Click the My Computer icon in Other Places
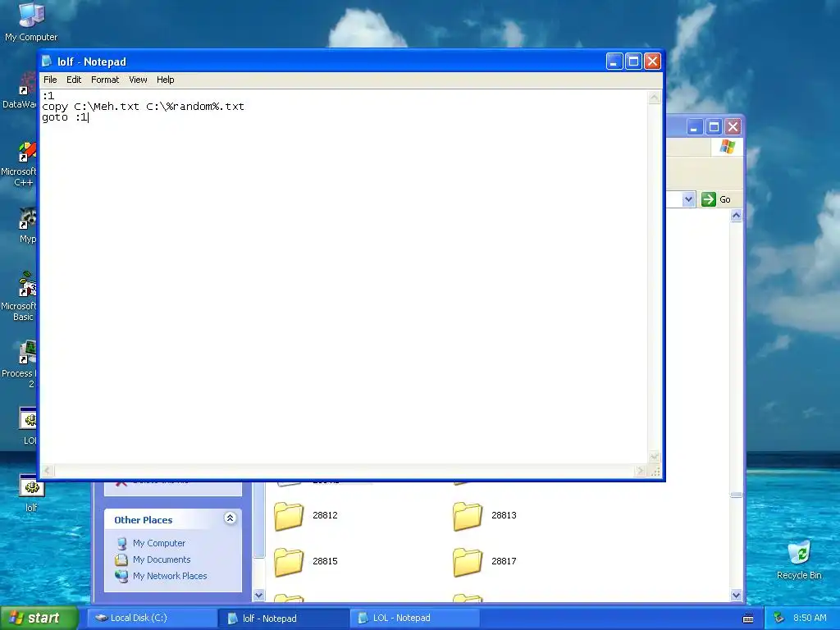The image size is (840, 630). pos(121,543)
